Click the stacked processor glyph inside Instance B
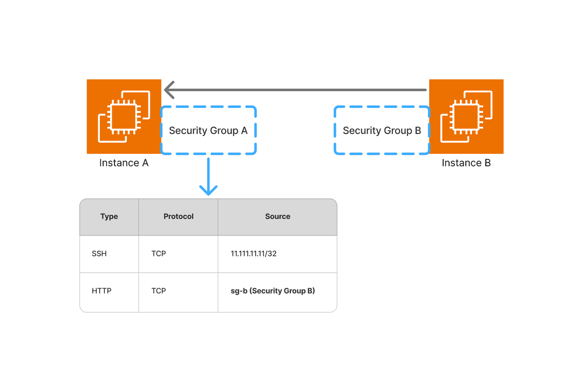This screenshot has width=583, height=392. (466, 116)
